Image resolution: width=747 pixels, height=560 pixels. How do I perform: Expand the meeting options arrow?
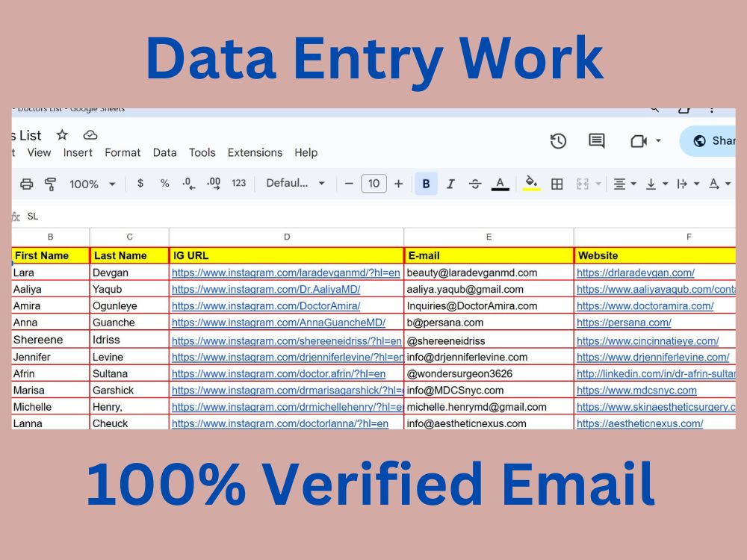(x=658, y=141)
